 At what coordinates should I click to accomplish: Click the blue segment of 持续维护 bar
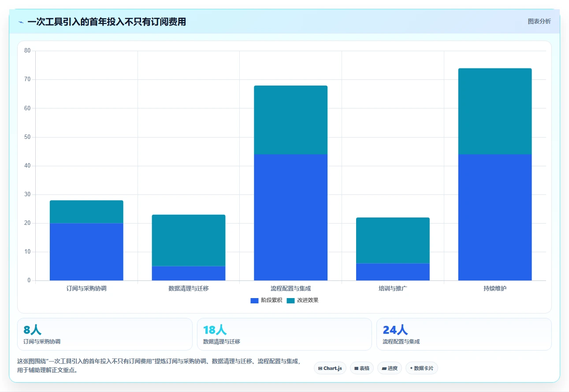[x=495, y=217]
